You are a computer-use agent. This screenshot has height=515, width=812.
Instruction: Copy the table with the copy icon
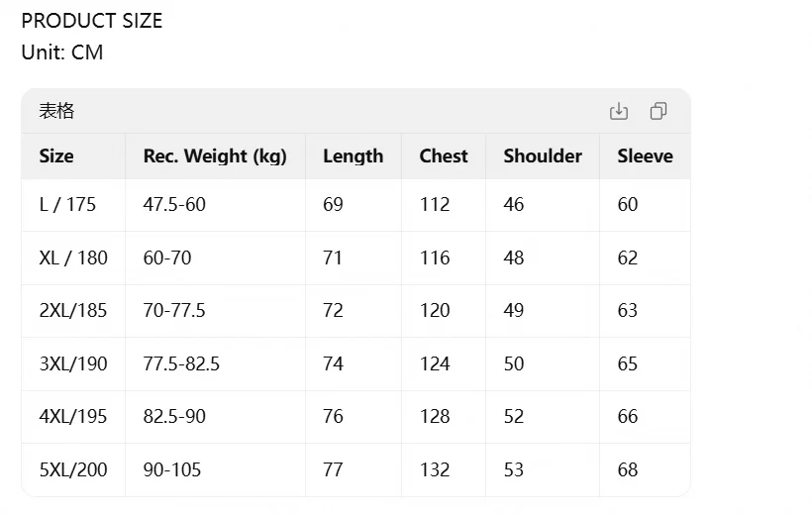pyautogui.click(x=659, y=111)
